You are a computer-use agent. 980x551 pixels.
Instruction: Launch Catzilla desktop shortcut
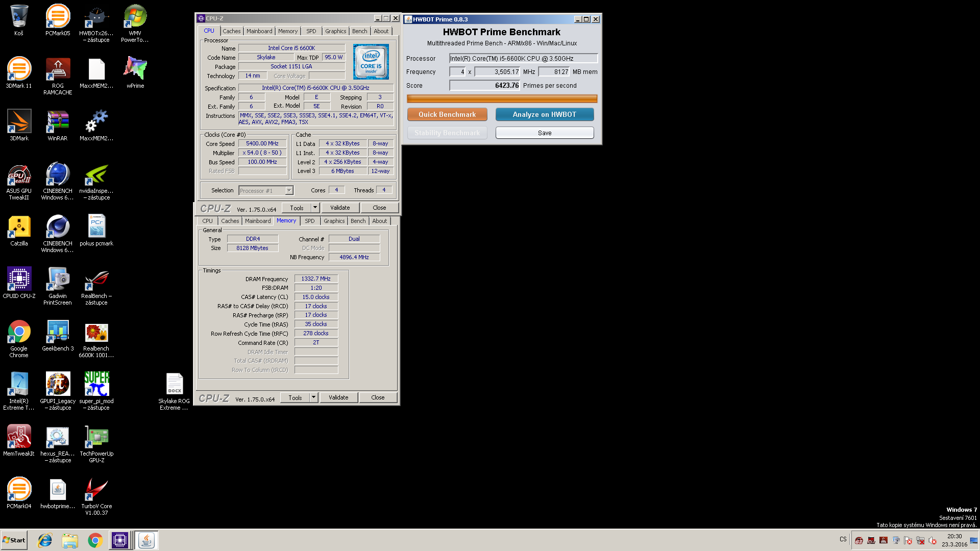pos(19,231)
